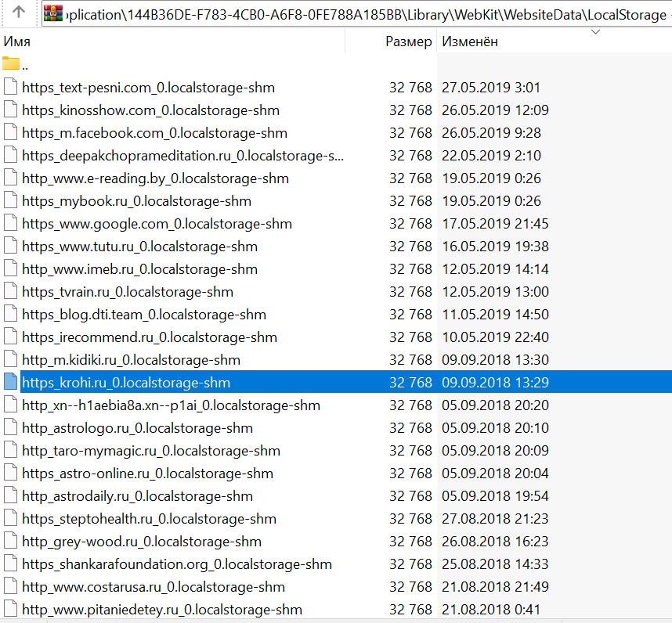The image size is (672, 623).
Task: Click the 32 768 size in the astrodaily.ru row
Action: pos(410,496)
